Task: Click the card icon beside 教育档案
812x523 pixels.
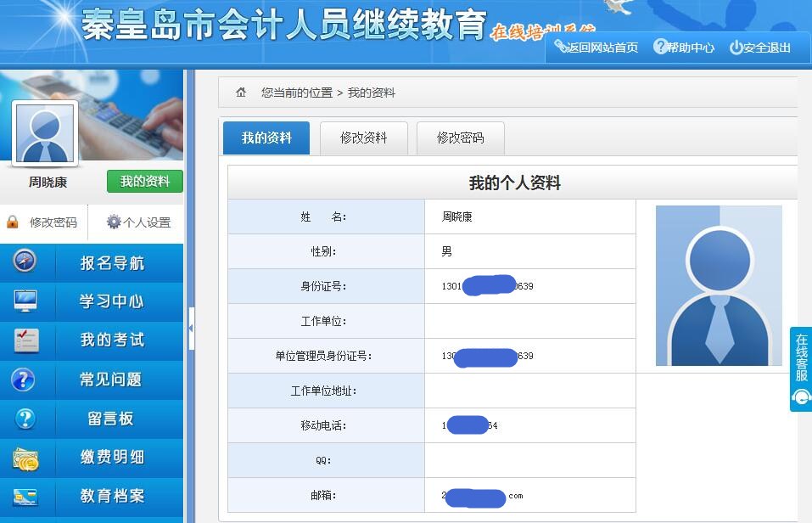Action: (x=25, y=496)
